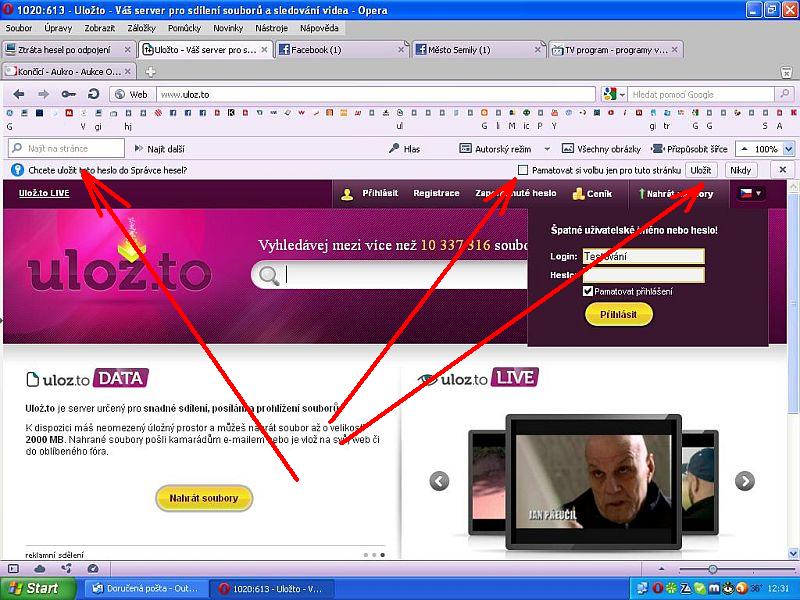Reload the page with the refresh icon

[x=93, y=94]
